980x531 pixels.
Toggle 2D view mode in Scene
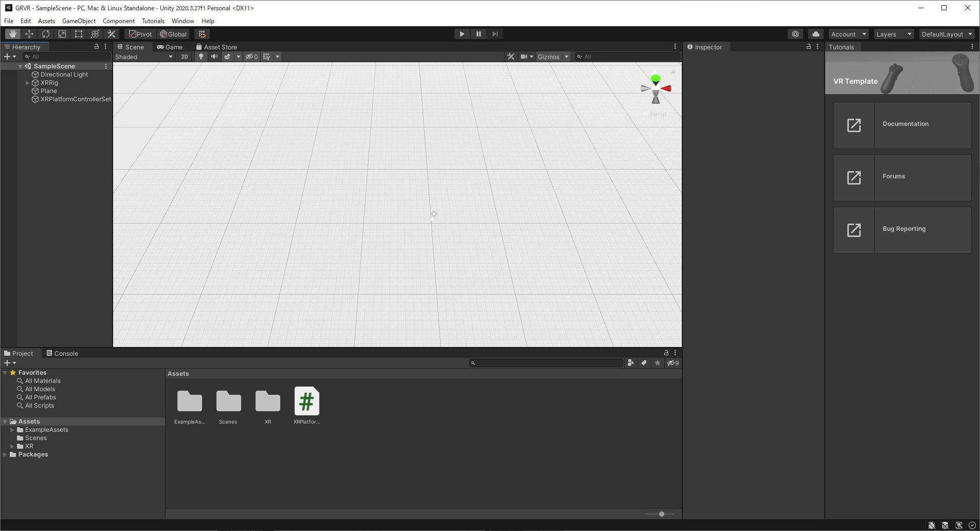tap(185, 57)
